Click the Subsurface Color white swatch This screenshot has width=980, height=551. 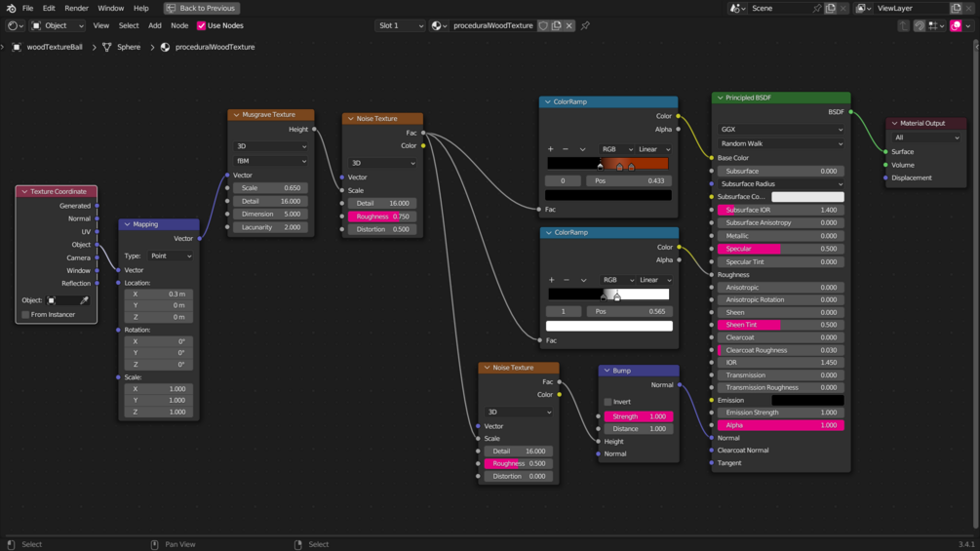coord(807,197)
